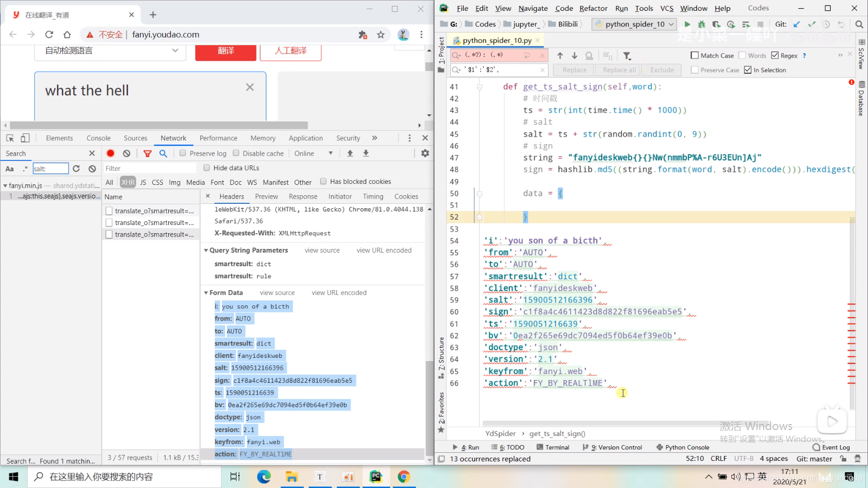Click the import HAR upload arrow icon
Image resolution: width=868 pixels, height=488 pixels.
(350, 153)
